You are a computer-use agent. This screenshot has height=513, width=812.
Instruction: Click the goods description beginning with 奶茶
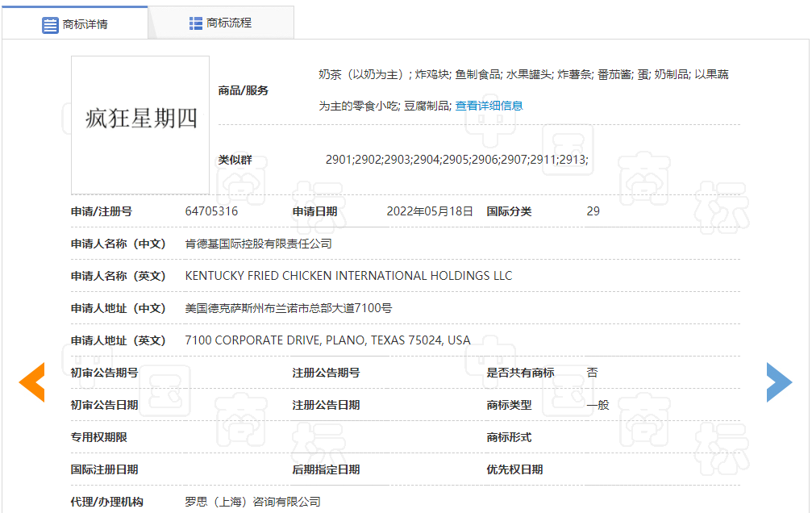coord(523,74)
